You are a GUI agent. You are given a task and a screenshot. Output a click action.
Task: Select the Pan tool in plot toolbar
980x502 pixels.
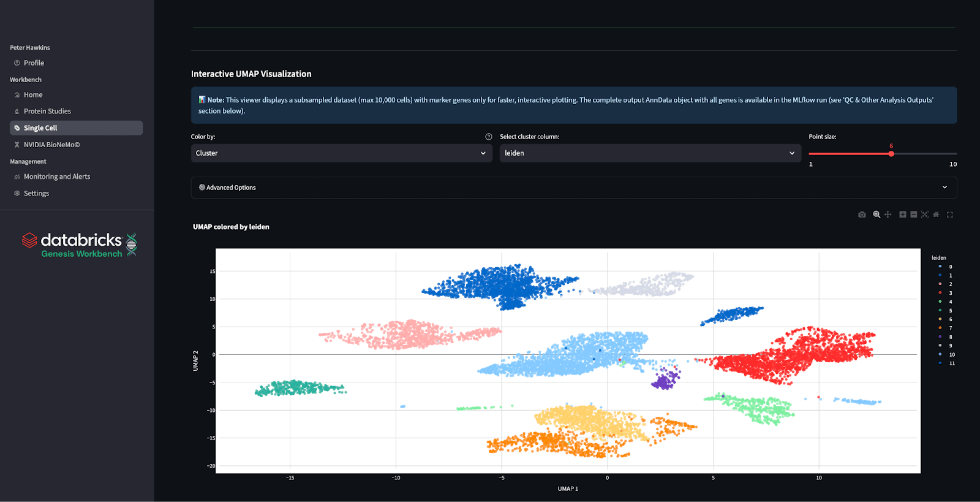(x=888, y=215)
